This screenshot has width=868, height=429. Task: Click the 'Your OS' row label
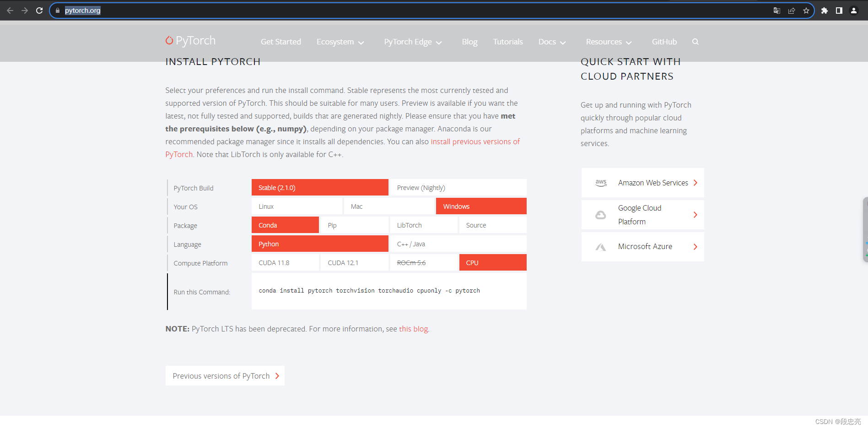pos(186,207)
